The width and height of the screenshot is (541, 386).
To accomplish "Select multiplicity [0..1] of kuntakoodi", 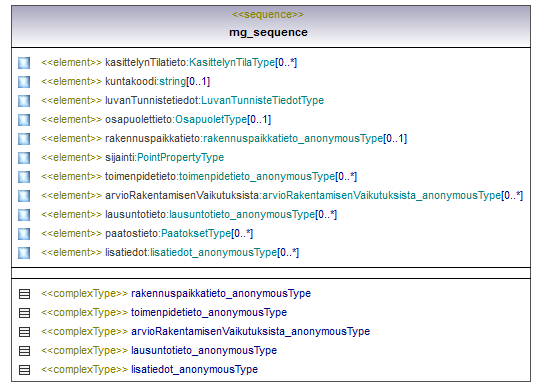I will pyautogui.click(x=198, y=81).
